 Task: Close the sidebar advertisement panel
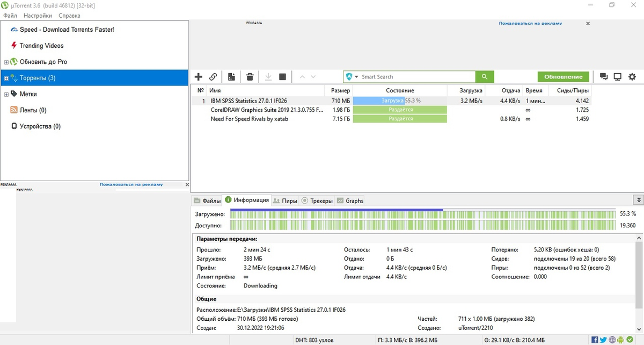187,184
